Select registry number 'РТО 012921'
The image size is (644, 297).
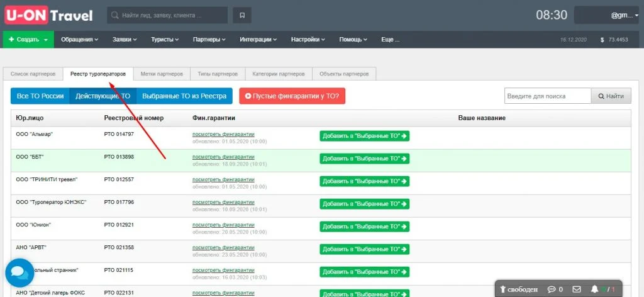tap(119, 225)
